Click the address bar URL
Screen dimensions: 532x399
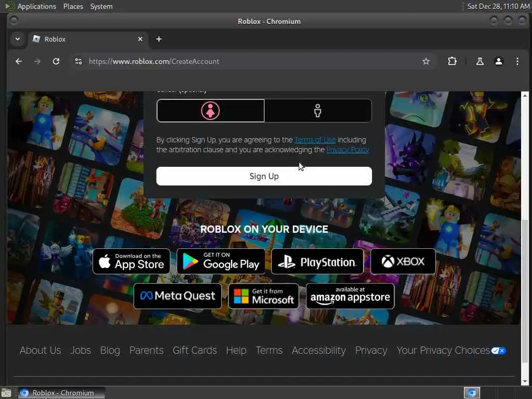154,61
